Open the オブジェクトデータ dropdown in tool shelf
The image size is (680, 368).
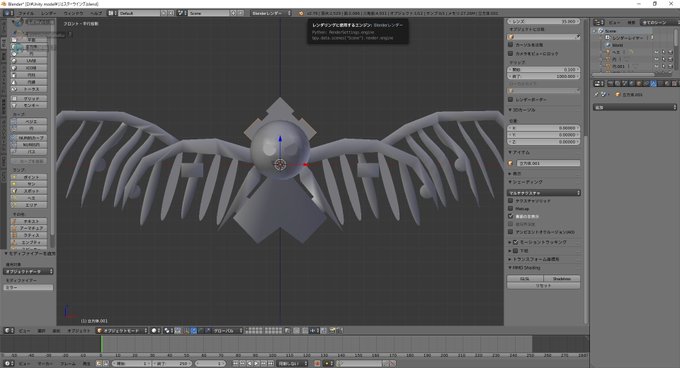pos(29,271)
